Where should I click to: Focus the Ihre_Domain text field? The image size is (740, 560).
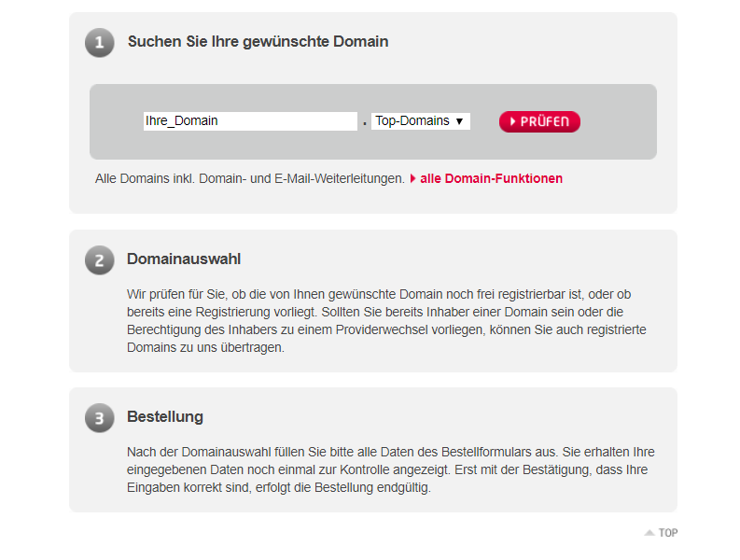pos(250,121)
